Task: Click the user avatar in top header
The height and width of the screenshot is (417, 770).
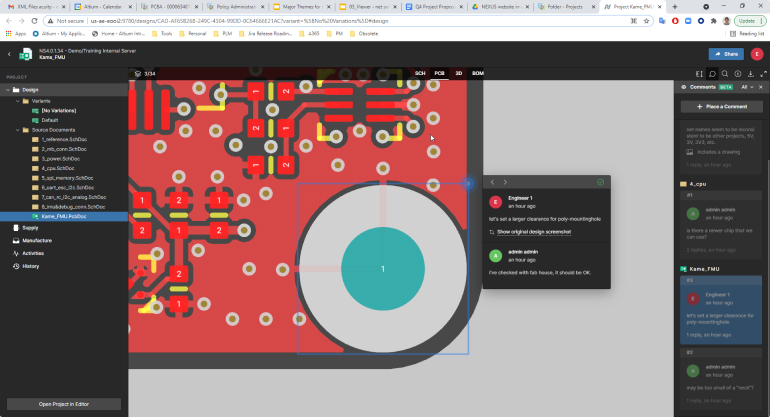Action: point(756,54)
